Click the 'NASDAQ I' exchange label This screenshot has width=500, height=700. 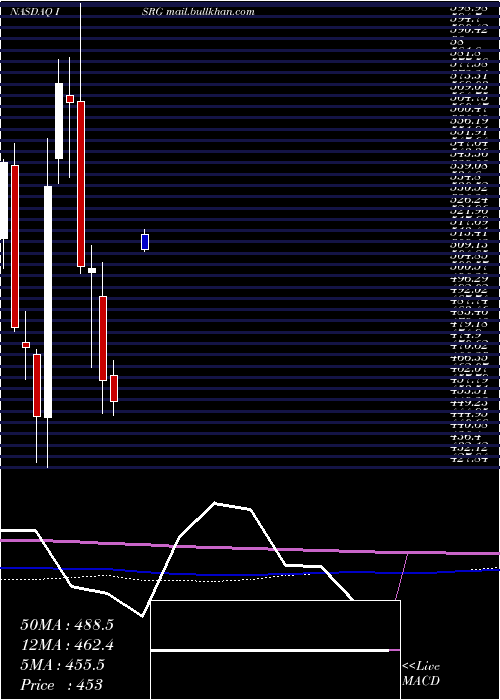(x=36, y=12)
